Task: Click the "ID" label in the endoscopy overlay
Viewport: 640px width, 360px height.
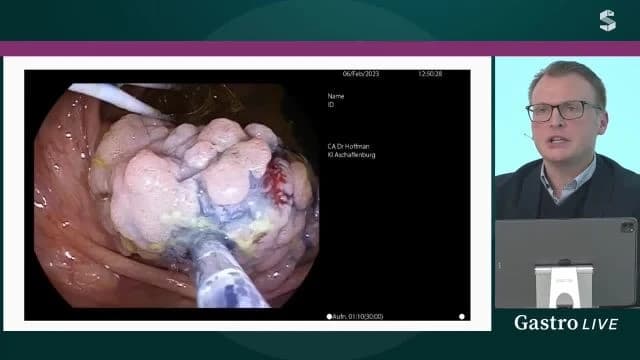Action: (331, 105)
